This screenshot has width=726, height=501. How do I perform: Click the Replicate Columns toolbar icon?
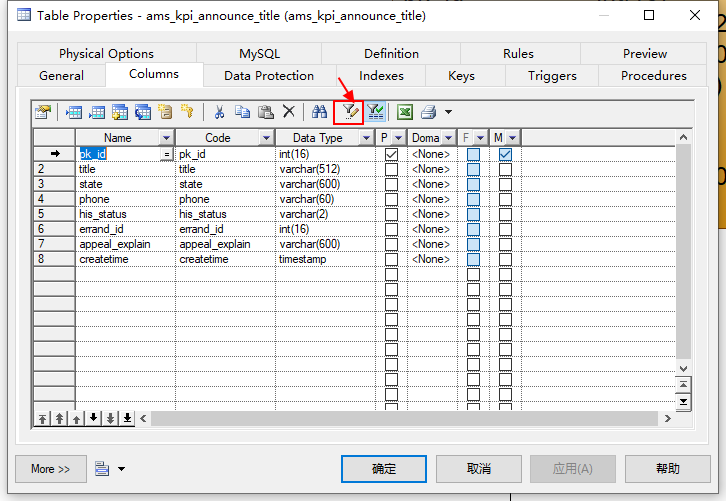143,112
